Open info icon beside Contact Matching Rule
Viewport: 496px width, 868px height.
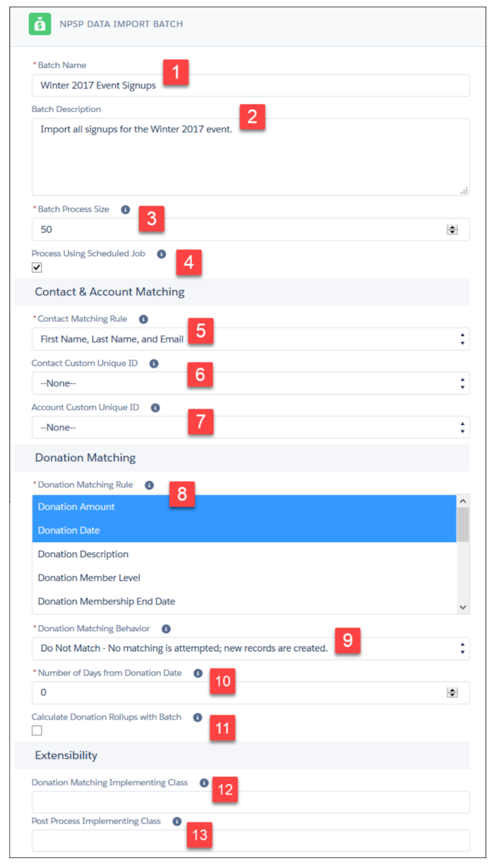[144, 319]
